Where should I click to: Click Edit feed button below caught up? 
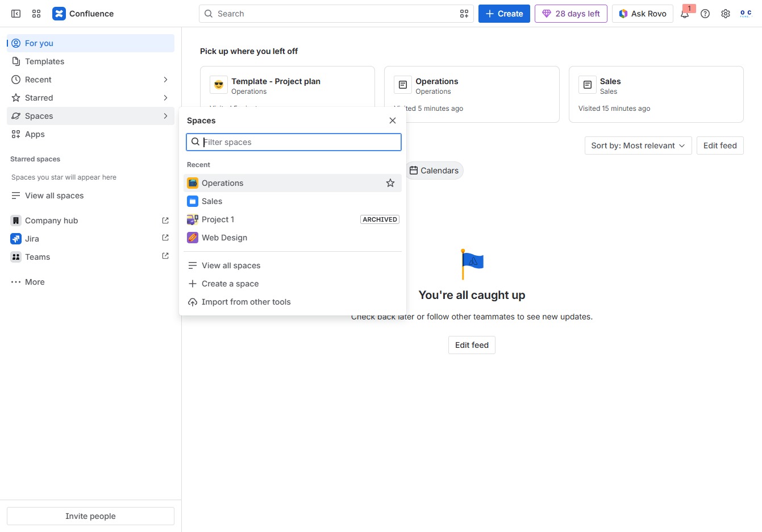[x=472, y=345]
